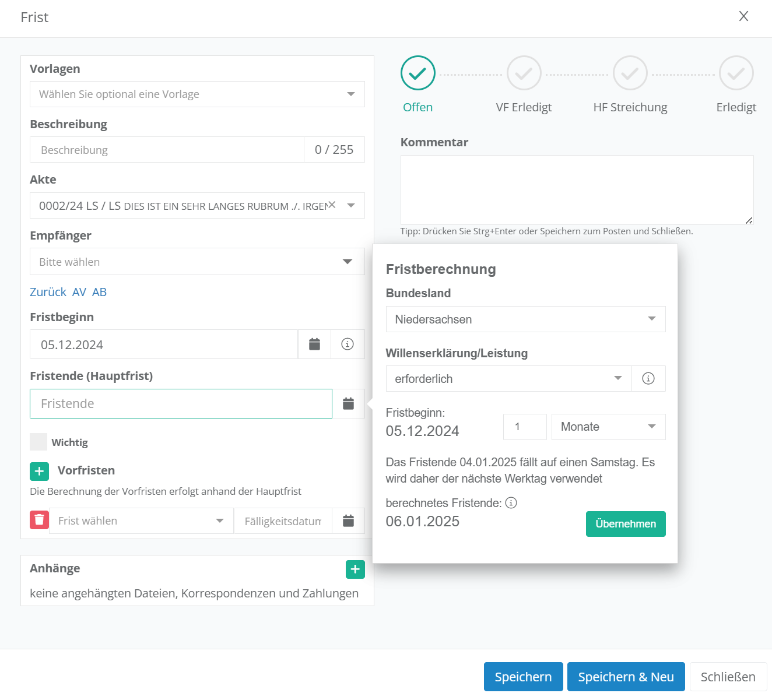
Task: Open the Fristbeginn calendar picker
Action: tap(314, 344)
